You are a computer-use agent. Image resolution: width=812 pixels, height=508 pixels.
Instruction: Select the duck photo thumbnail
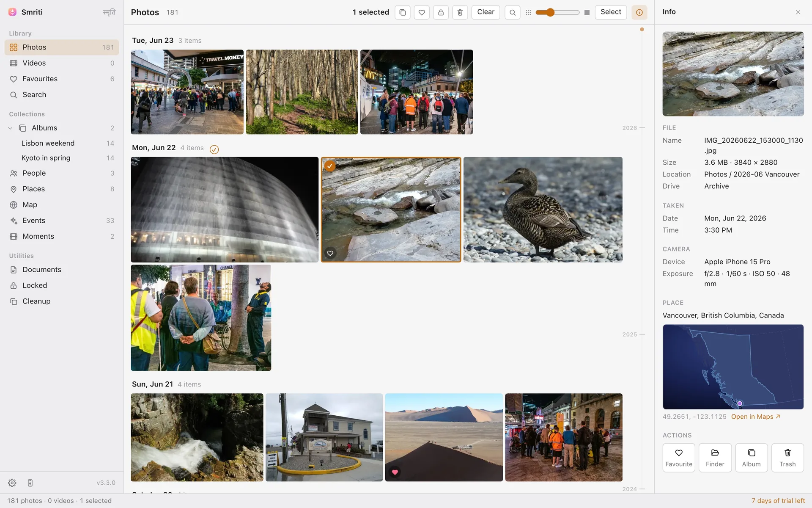(543, 210)
